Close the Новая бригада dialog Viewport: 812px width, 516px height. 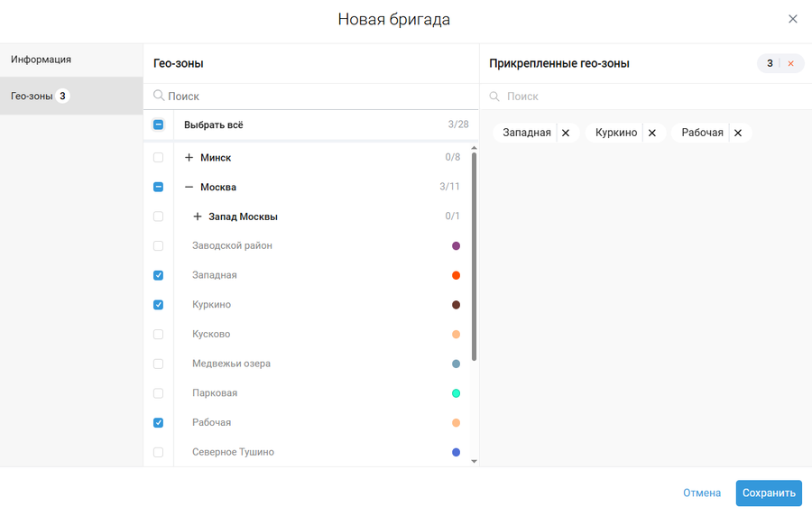click(793, 19)
